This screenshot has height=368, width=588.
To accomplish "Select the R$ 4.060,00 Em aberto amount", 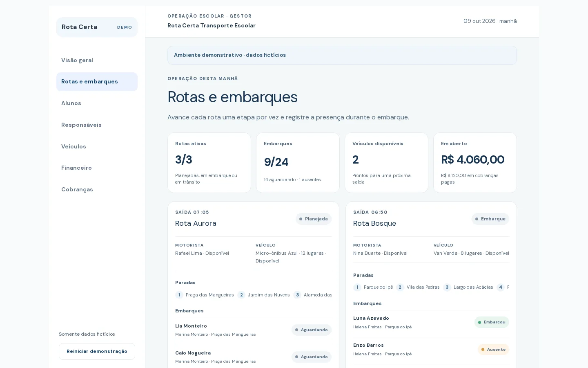I will pyautogui.click(x=472, y=159).
